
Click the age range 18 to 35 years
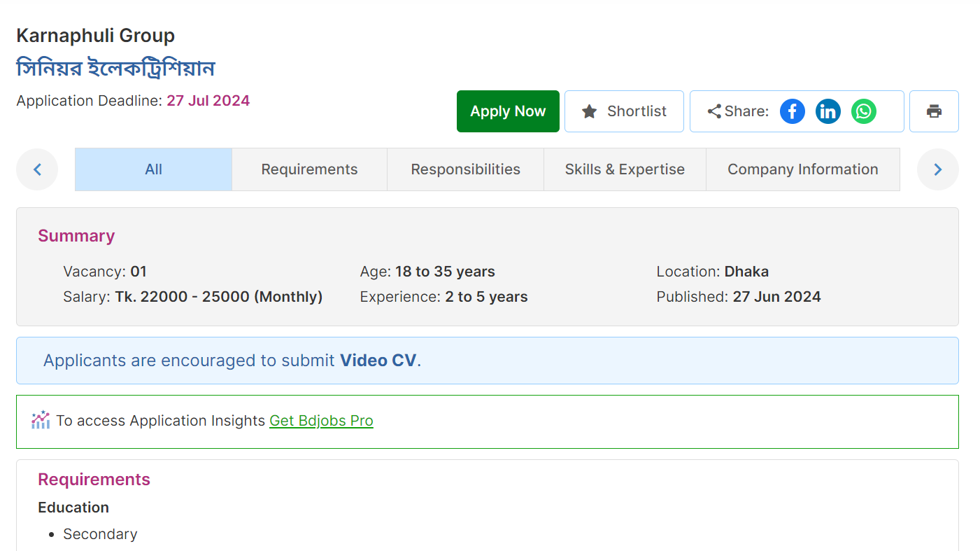click(x=445, y=272)
